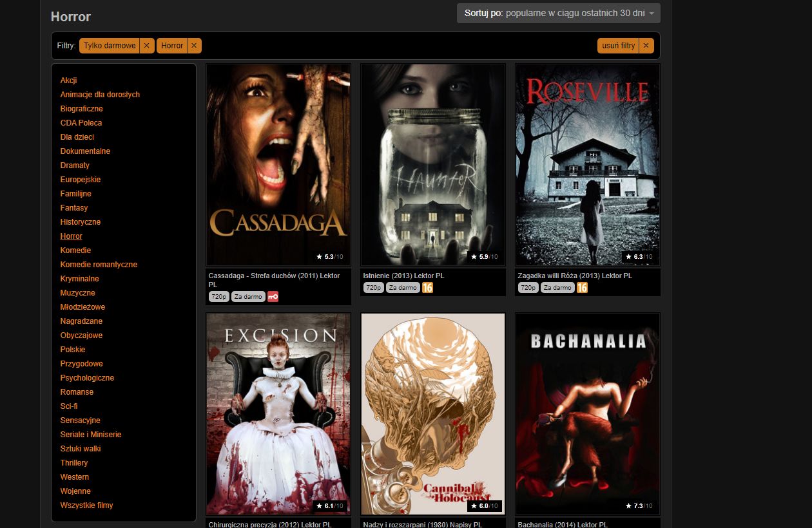Open the Haunter movie poster
The image size is (812, 528).
(x=433, y=165)
